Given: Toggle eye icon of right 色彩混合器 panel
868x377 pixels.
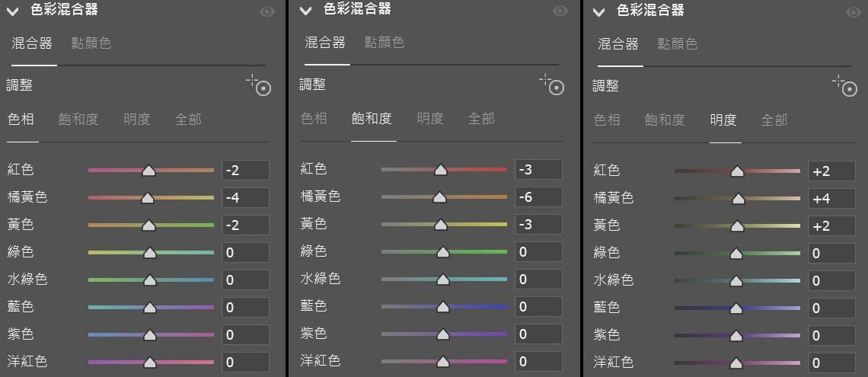Looking at the screenshot, I should pos(853,12).
